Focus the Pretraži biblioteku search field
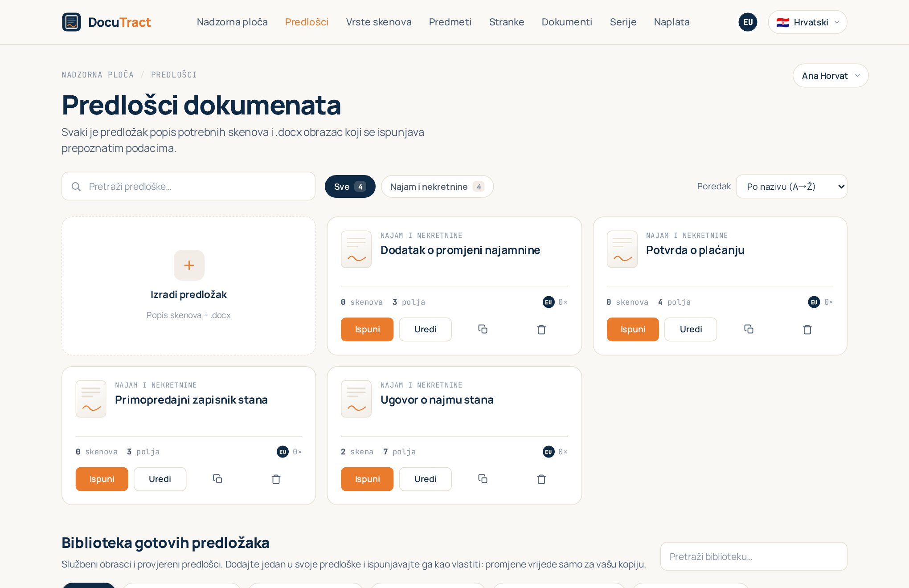 point(753,556)
